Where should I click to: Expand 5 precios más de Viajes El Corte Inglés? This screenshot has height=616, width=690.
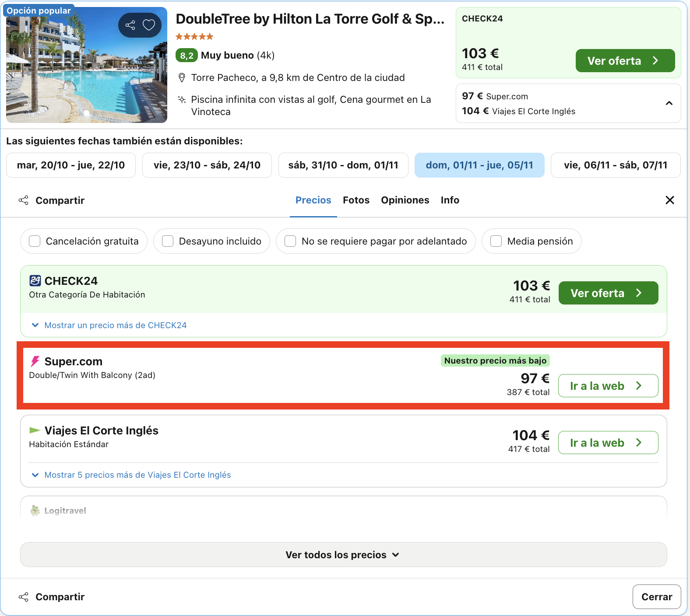pyautogui.click(x=131, y=475)
